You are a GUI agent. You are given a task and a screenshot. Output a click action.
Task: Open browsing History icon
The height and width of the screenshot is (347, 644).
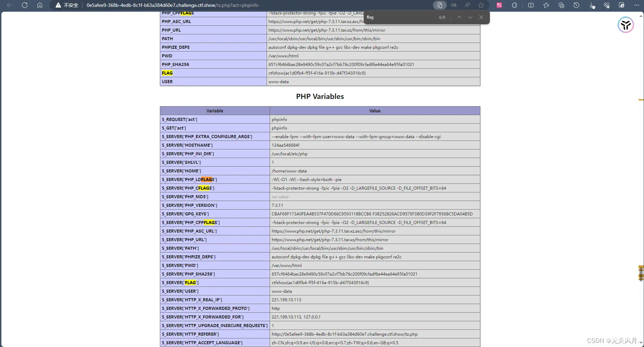[576, 5]
